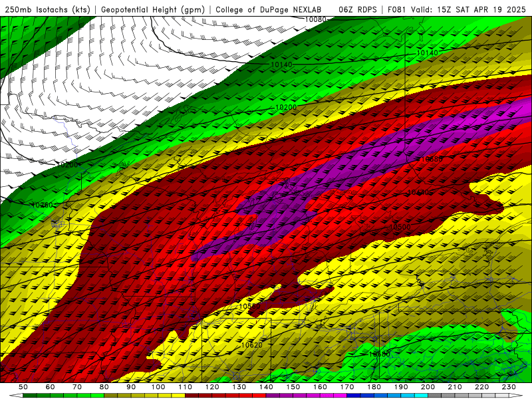The height and width of the screenshot is (399, 532).
Task: Select the 220 value on the color scale
Action: pos(481,387)
